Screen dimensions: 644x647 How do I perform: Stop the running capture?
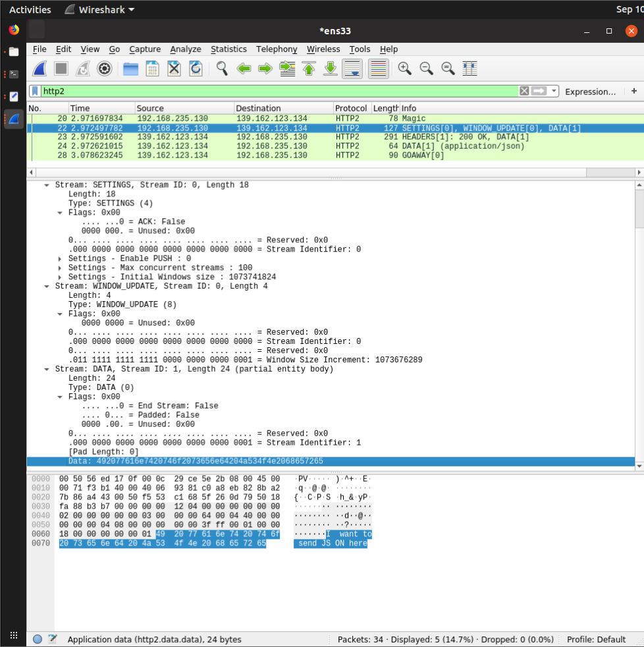(x=61, y=69)
